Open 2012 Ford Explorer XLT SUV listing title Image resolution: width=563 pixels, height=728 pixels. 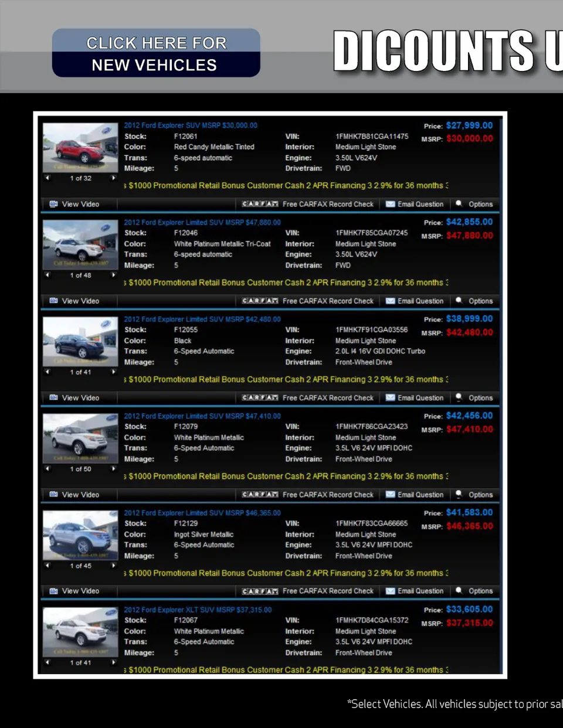coord(198,610)
